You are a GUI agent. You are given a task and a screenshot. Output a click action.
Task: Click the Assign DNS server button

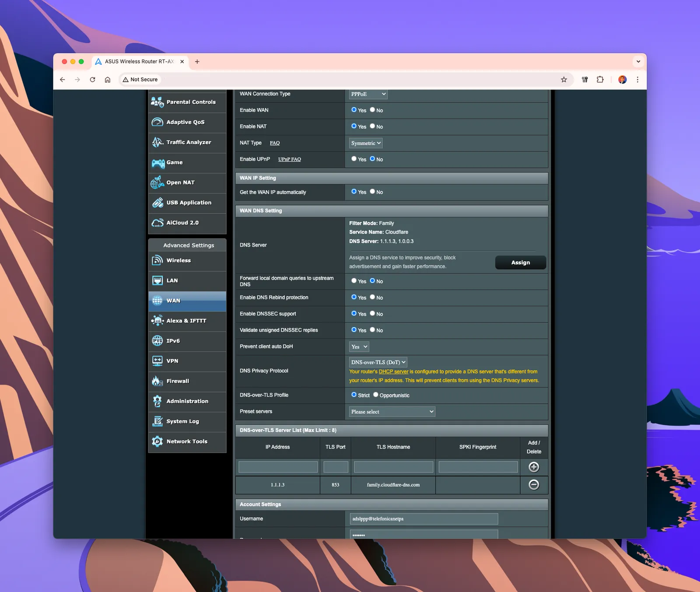tap(521, 262)
